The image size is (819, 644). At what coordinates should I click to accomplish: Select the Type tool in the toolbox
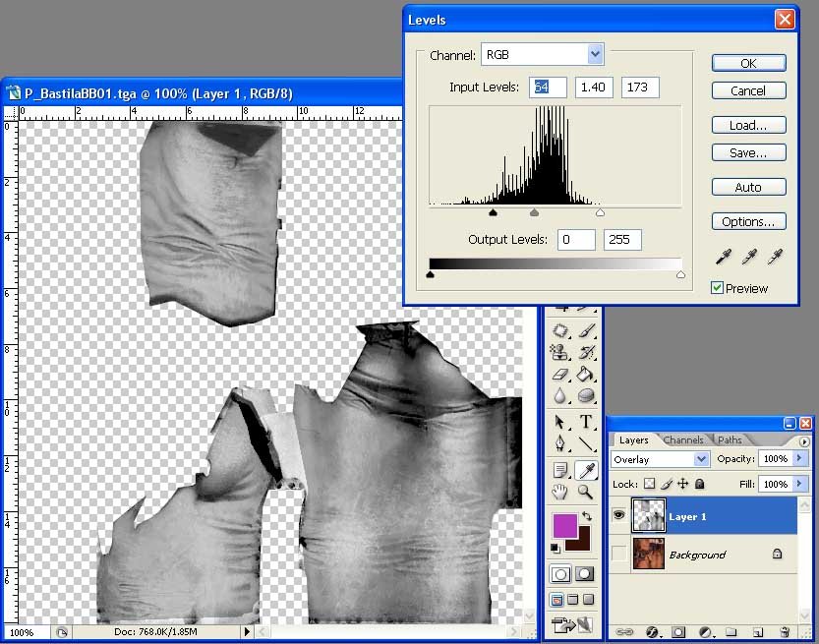pos(586,422)
